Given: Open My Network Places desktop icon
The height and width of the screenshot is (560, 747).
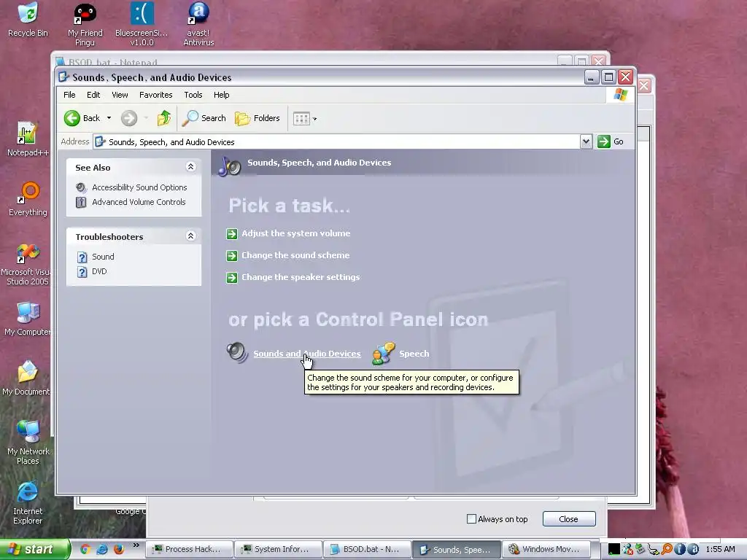Looking at the screenshot, I should (x=28, y=443).
